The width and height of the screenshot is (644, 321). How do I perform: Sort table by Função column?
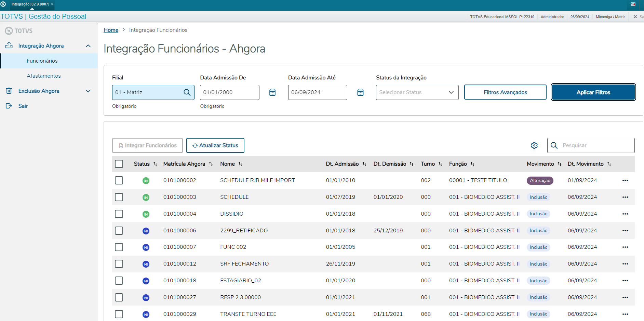472,164
